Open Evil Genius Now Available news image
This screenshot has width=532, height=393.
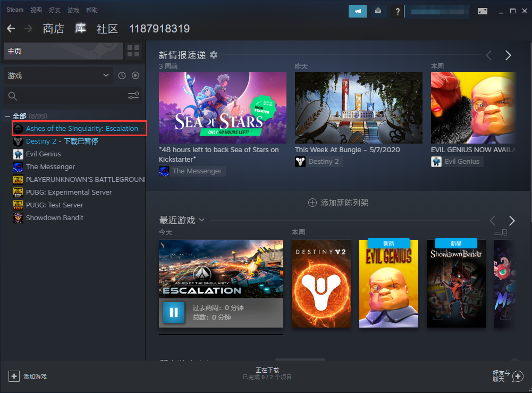(x=474, y=107)
